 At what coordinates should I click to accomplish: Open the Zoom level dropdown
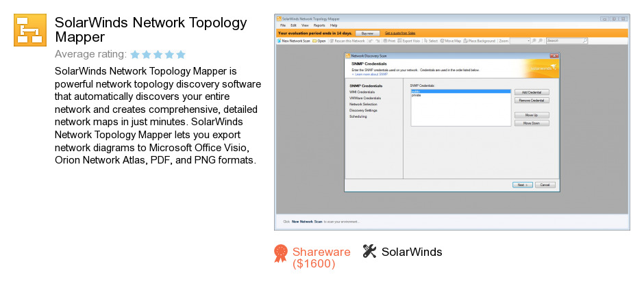[520, 41]
